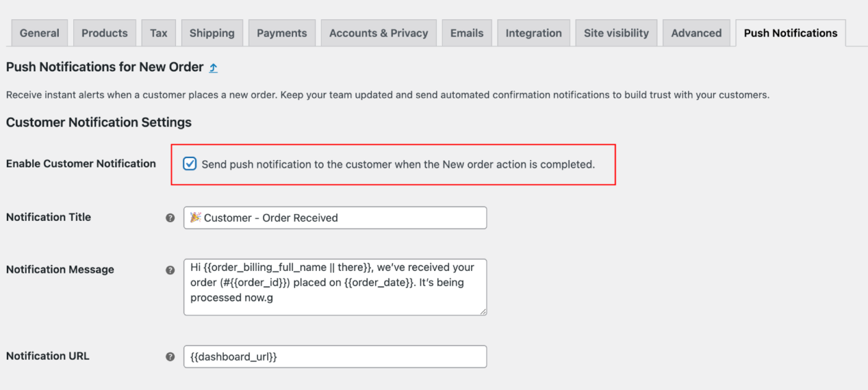Click the Notification Title input field

click(335, 218)
